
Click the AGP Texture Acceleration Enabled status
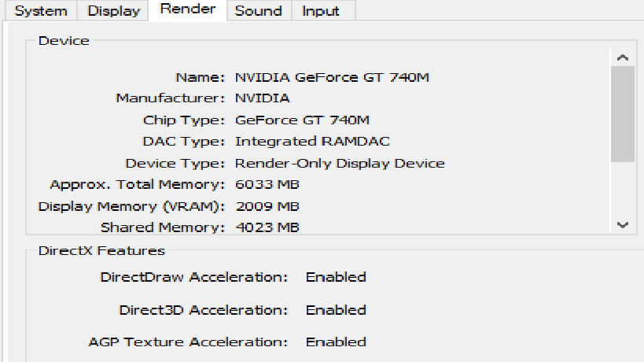tap(336, 342)
